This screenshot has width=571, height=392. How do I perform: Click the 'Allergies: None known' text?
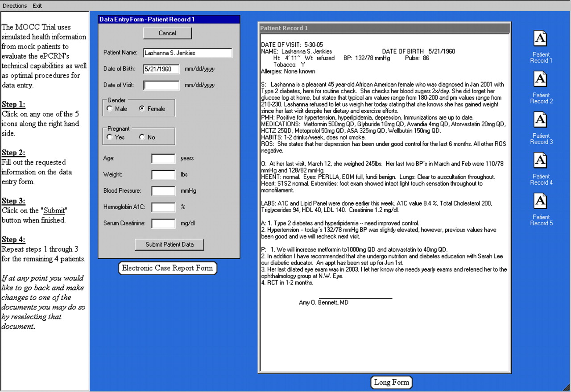pos(288,71)
